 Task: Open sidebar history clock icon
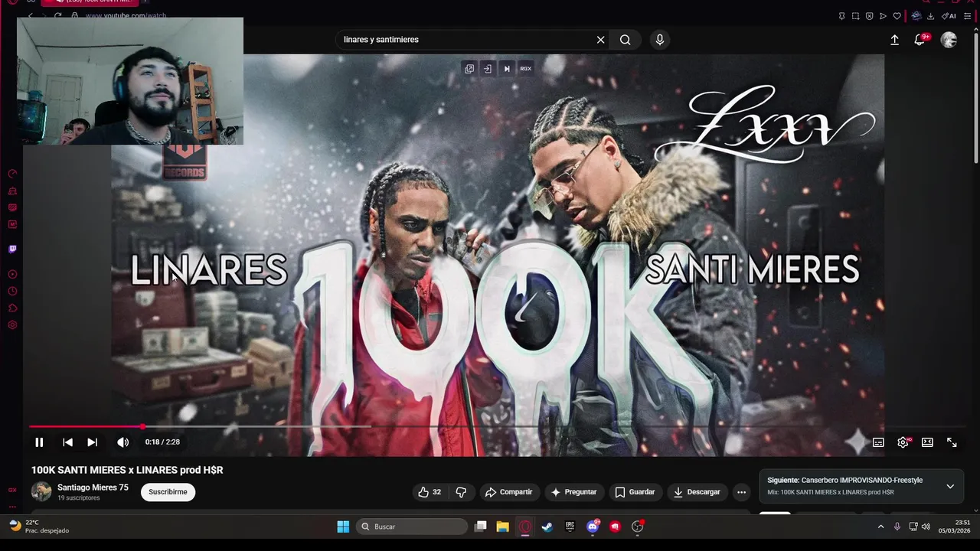[12, 292]
